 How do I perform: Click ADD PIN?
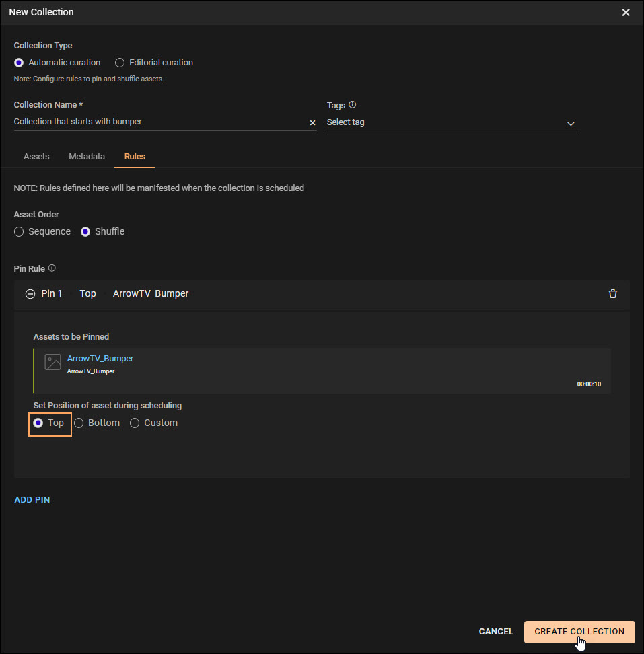(32, 500)
